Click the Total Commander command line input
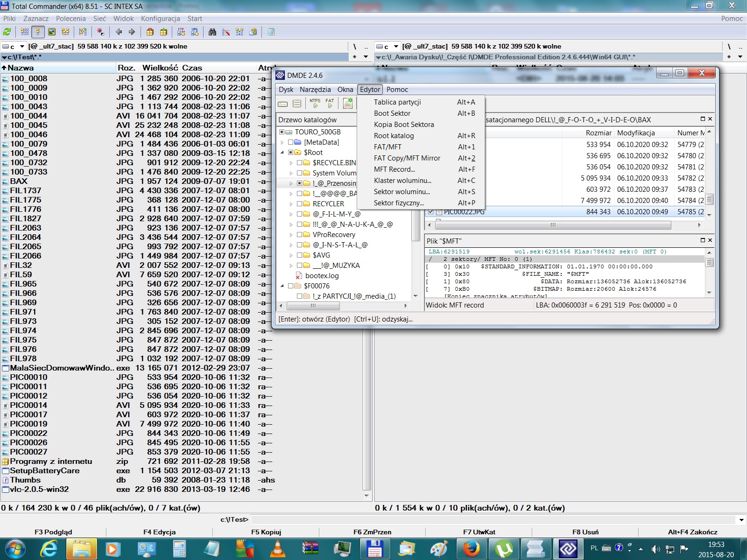Screen dimensions: 747x560 pyautogui.click(x=493, y=520)
